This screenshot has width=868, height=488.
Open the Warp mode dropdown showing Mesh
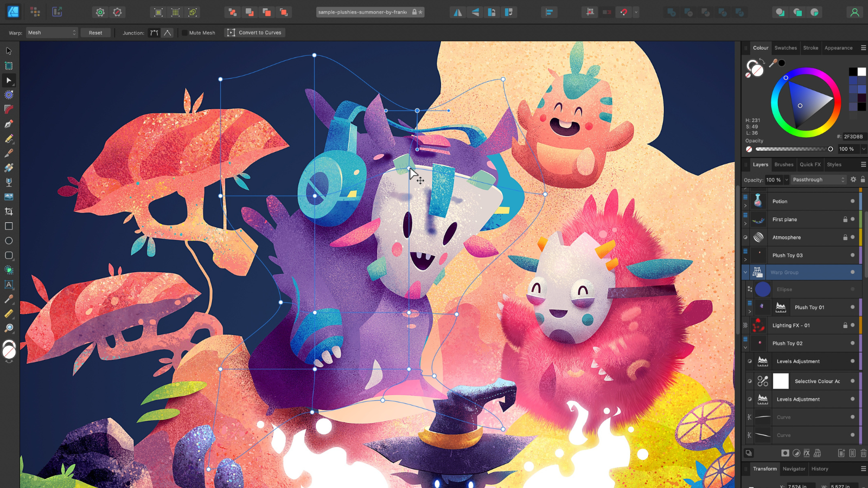(x=52, y=33)
